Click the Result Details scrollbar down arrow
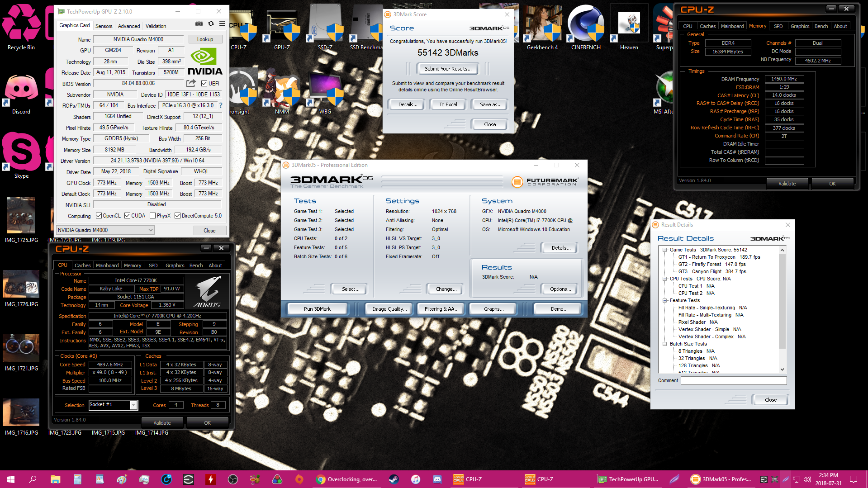The height and width of the screenshot is (488, 868). pyautogui.click(x=782, y=370)
